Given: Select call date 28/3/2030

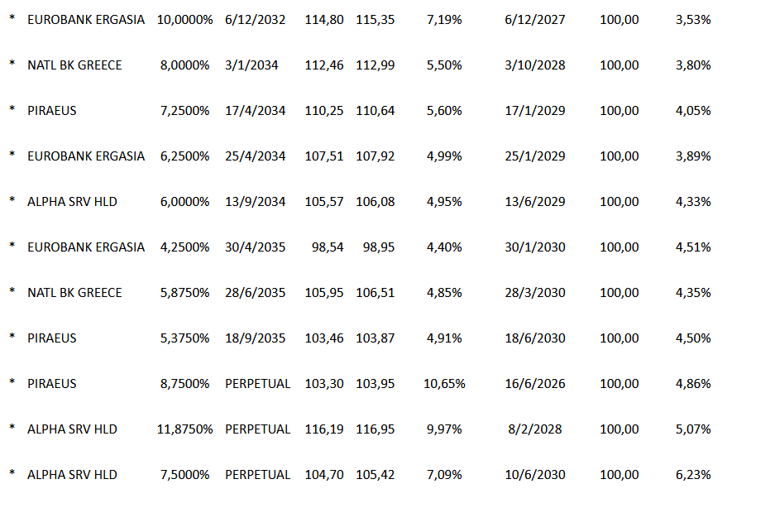Looking at the screenshot, I should (534, 293).
